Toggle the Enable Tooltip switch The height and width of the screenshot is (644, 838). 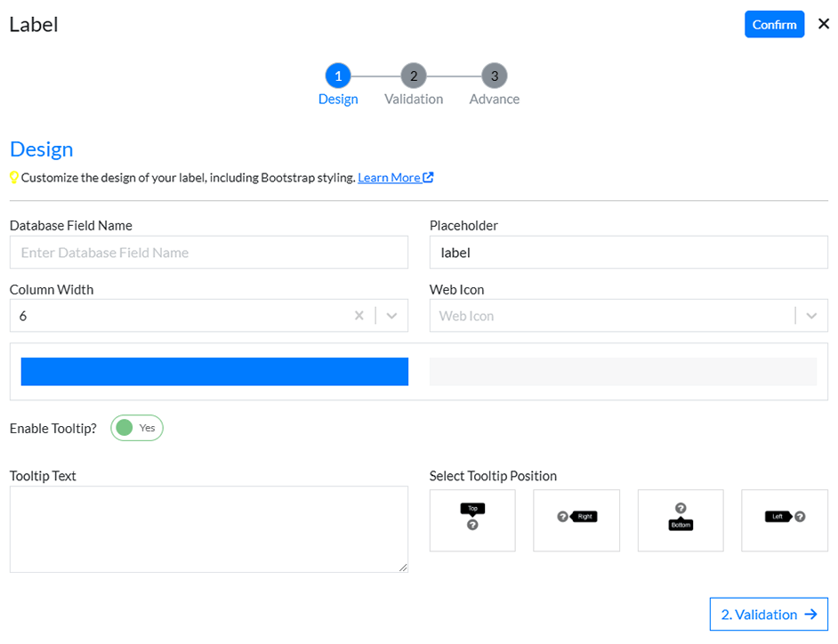pos(137,428)
